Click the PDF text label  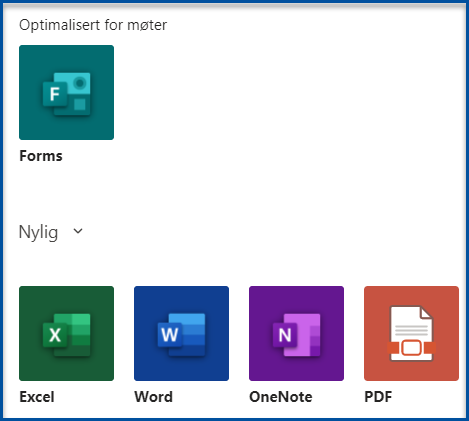(378, 397)
